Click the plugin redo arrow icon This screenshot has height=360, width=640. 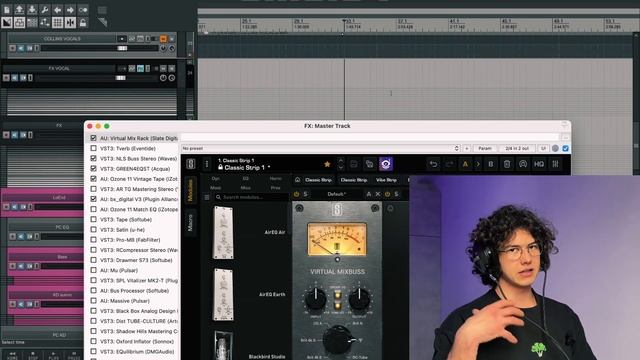tap(449, 164)
